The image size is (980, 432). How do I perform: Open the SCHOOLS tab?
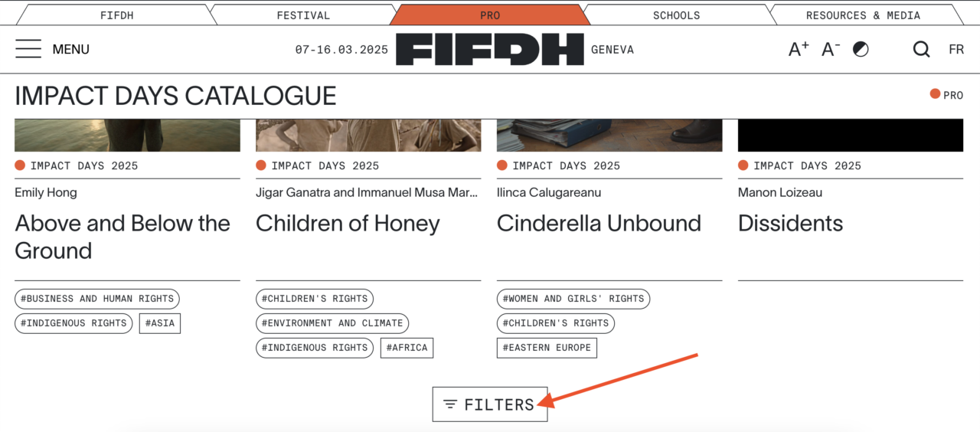pos(677,15)
